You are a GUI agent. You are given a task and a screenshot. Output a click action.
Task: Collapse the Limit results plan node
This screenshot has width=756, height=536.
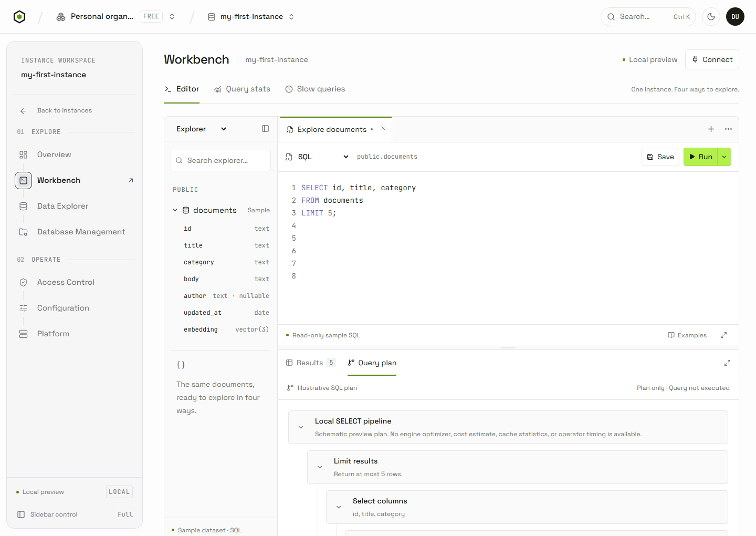coord(320,467)
